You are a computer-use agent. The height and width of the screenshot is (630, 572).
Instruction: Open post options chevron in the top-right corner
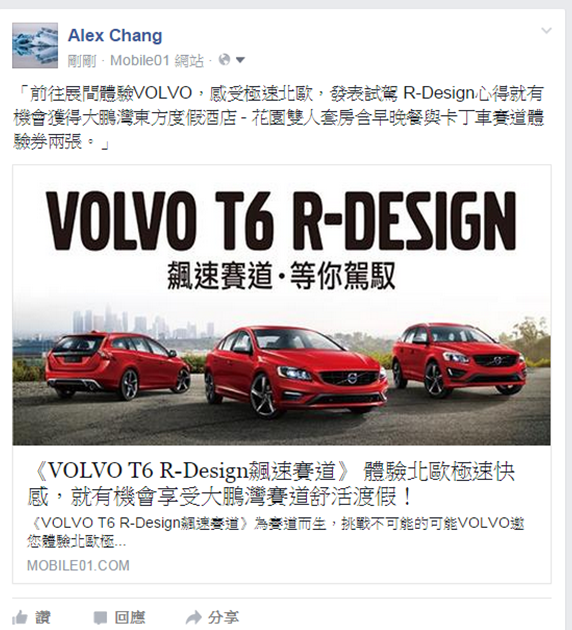pyautogui.click(x=546, y=31)
